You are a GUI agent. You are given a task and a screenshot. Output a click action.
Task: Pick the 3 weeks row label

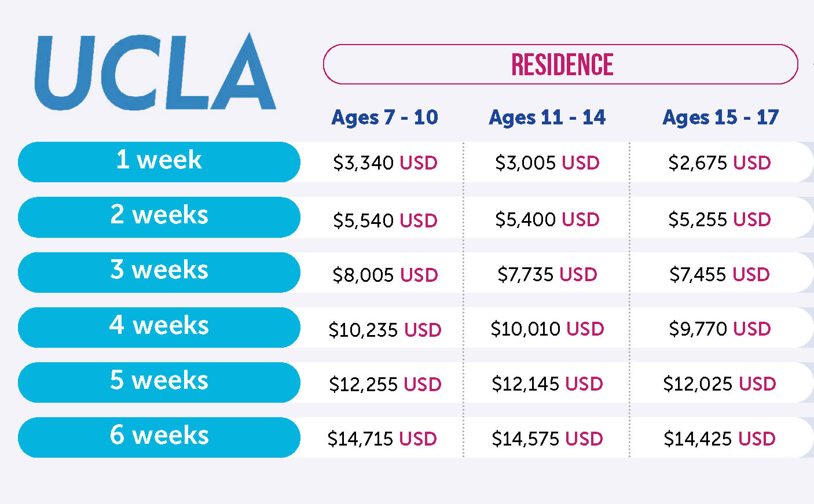(x=159, y=271)
